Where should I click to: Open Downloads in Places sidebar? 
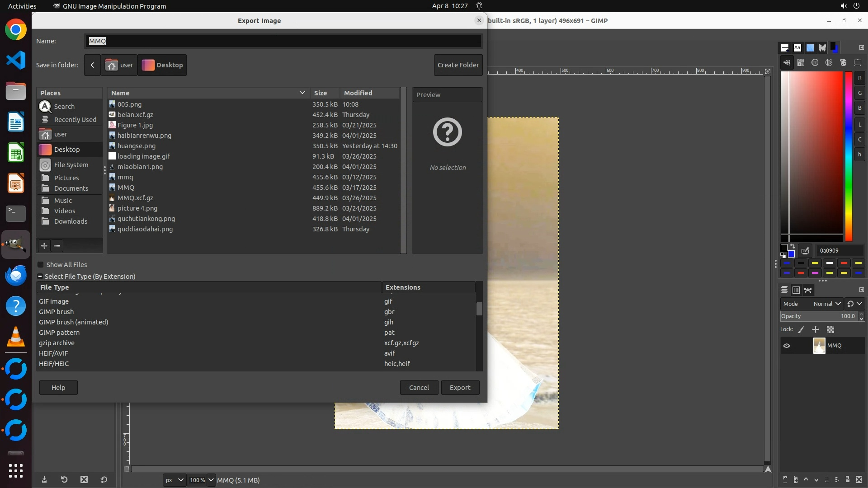point(71,221)
